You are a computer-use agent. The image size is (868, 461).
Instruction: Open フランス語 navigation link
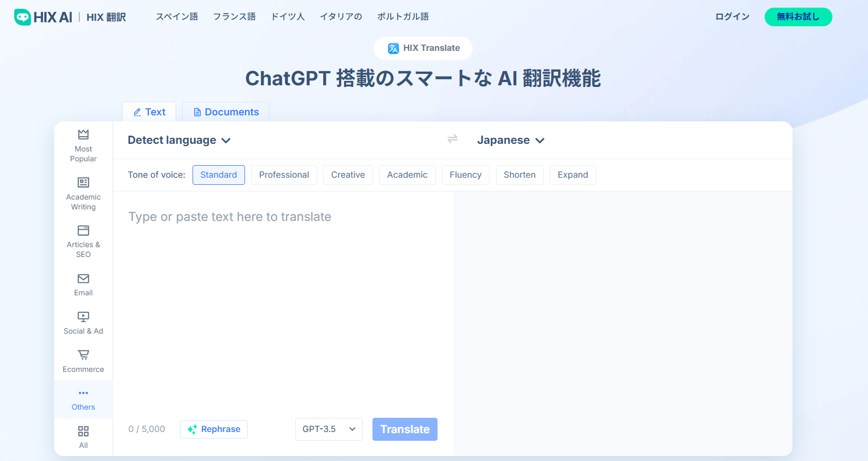pyautogui.click(x=235, y=17)
